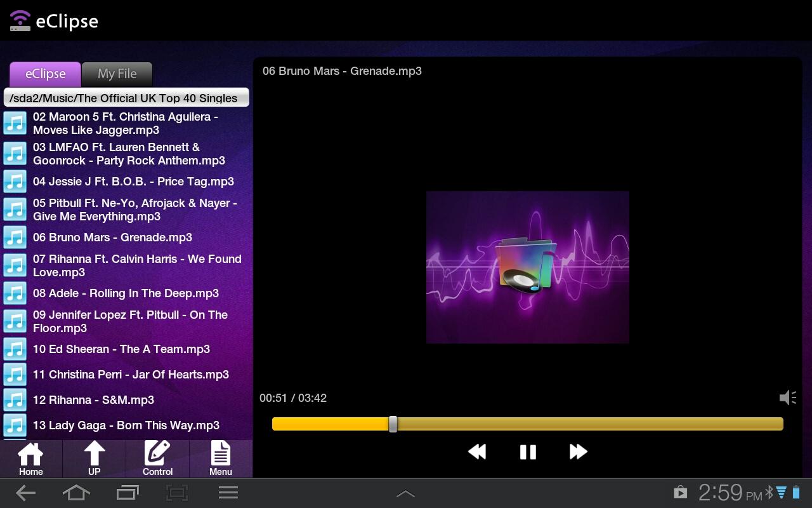Image resolution: width=812 pixels, height=508 pixels.
Task: Play 11 Christina Perri - Jar Of Hearts.mp3
Action: 131,375
